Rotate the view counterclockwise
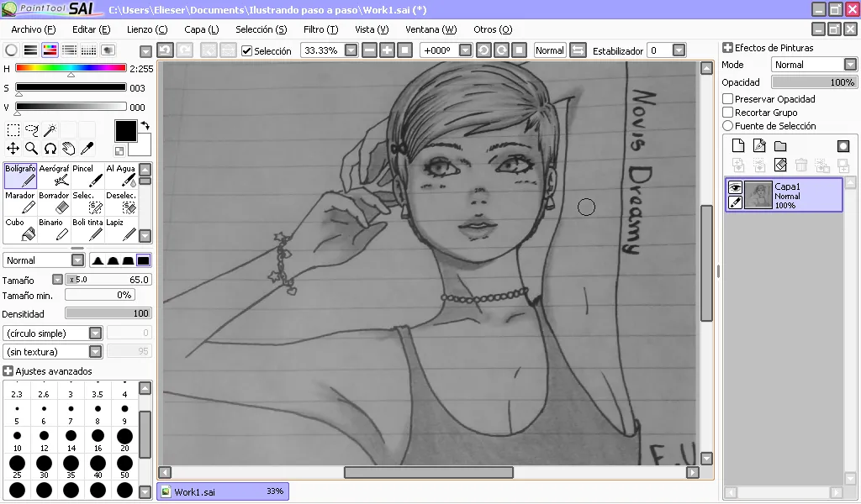 pyautogui.click(x=483, y=50)
